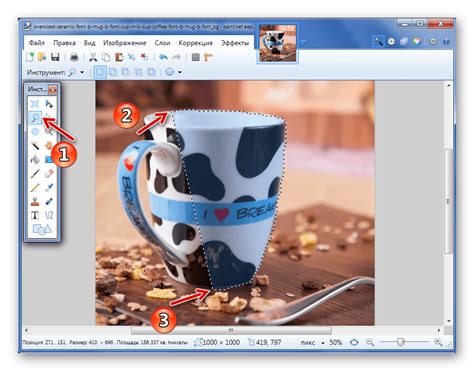Select the Paintbrush tool
Viewport: 474px width, 371px height.
pyautogui.click(x=35, y=173)
